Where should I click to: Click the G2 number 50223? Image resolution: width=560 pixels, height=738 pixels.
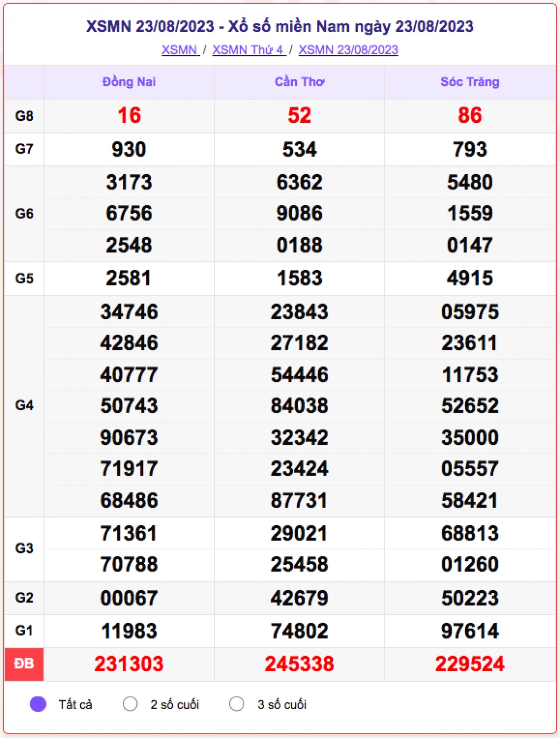coord(470,598)
